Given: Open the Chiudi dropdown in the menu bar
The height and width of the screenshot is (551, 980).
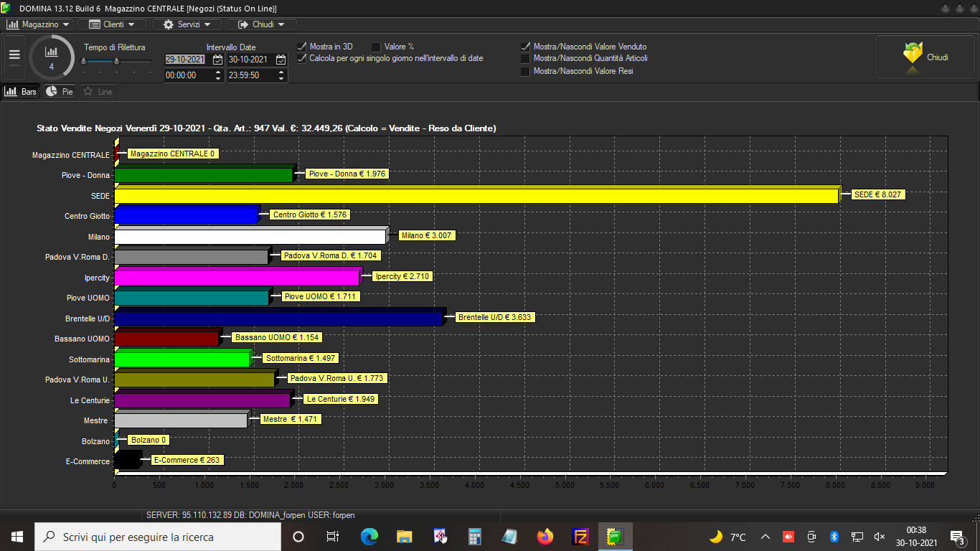Looking at the screenshot, I should pos(262,24).
